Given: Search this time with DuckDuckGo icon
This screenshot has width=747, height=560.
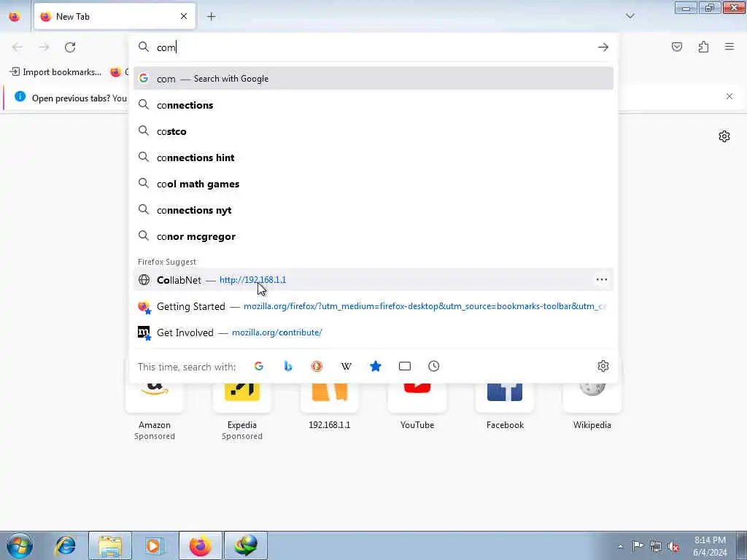Looking at the screenshot, I should click(317, 366).
